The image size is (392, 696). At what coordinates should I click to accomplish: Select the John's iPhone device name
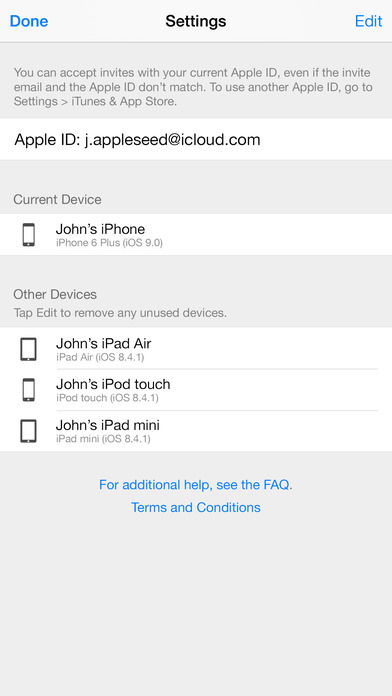click(x=100, y=229)
